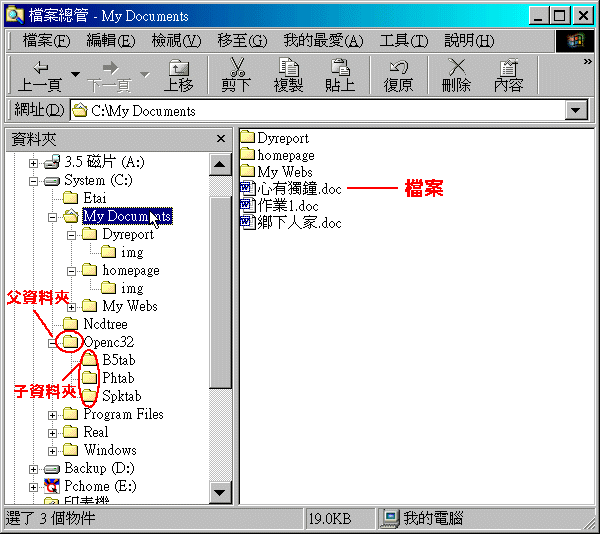Viewport: 600px width, 534px height.
Task: Click the 我的電腦 status bar icon
Action: coord(390,518)
